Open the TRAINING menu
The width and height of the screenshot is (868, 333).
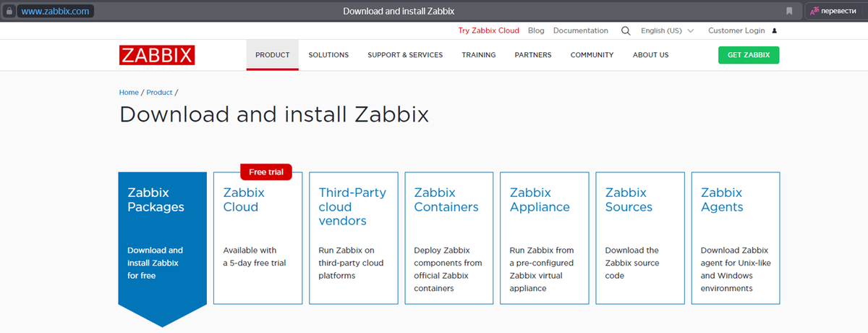tap(479, 55)
